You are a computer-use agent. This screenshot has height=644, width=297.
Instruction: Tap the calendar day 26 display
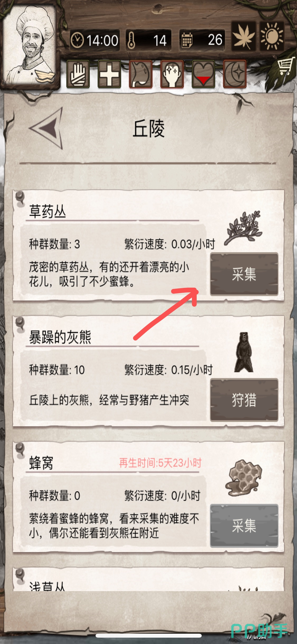tap(202, 40)
